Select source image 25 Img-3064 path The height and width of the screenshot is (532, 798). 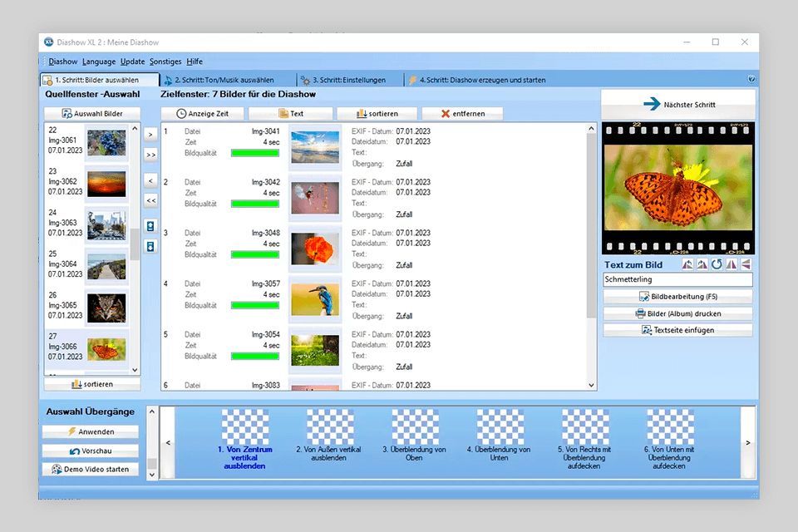(86, 266)
